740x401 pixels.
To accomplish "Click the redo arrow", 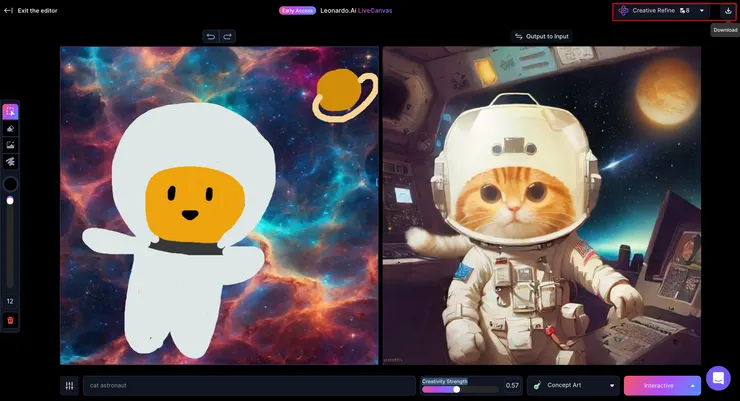I will [x=227, y=36].
